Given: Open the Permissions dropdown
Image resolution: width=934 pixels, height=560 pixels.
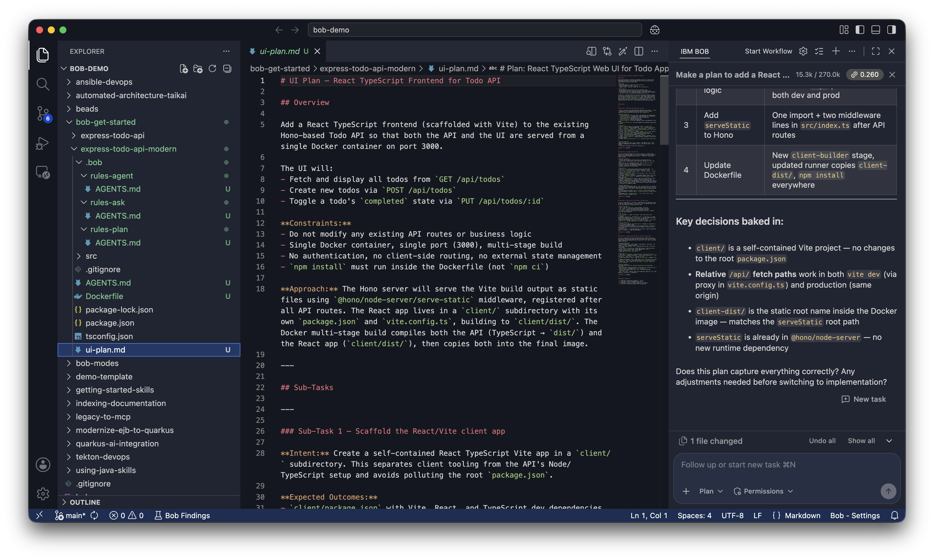Looking at the screenshot, I should 763,491.
